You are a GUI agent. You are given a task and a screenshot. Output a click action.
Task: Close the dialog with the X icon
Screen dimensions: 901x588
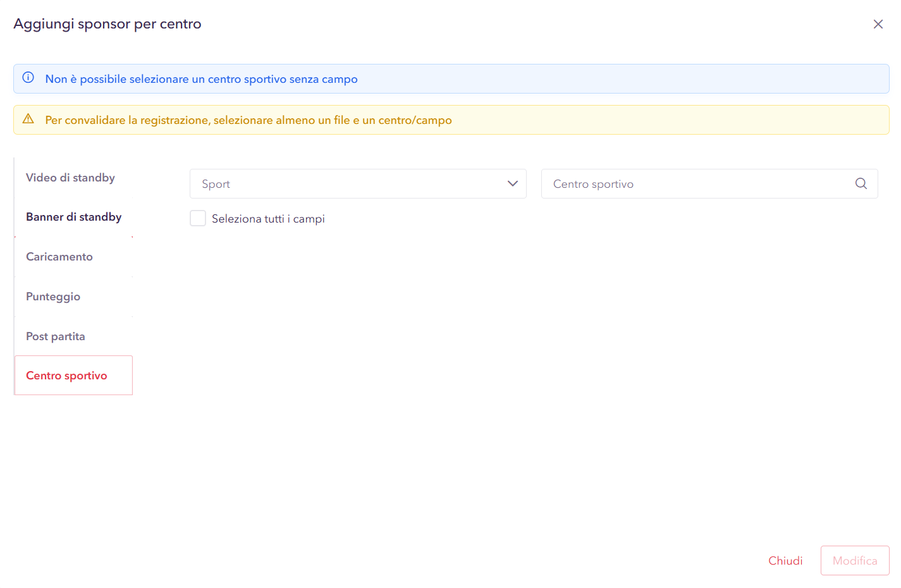pos(878,24)
